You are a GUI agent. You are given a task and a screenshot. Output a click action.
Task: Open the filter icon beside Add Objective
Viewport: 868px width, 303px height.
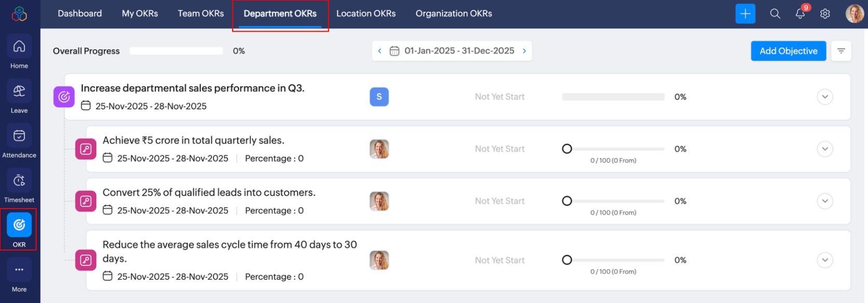tap(841, 51)
